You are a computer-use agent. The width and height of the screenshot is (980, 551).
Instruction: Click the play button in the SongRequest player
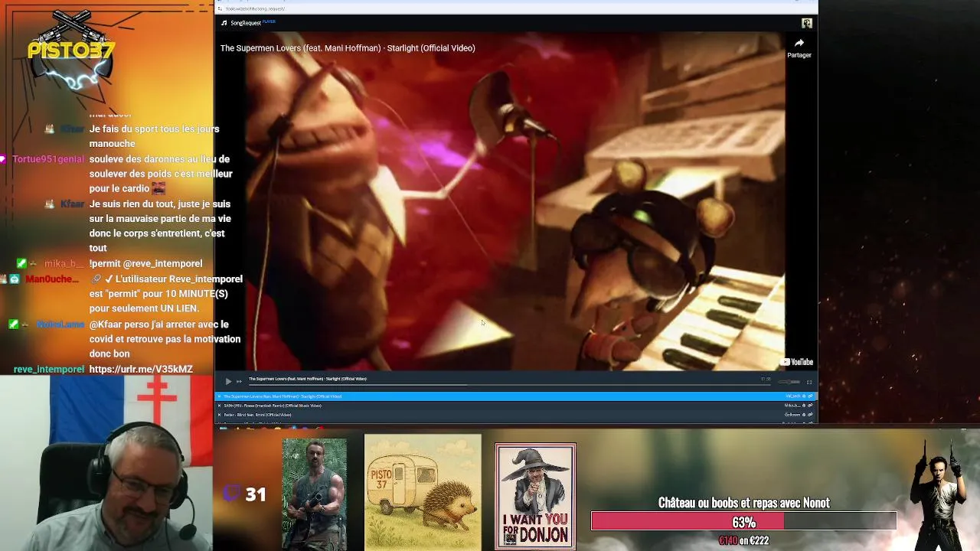point(228,381)
